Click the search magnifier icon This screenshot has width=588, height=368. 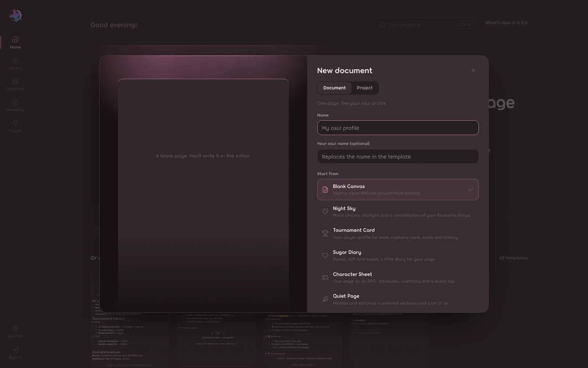pyautogui.click(x=383, y=25)
